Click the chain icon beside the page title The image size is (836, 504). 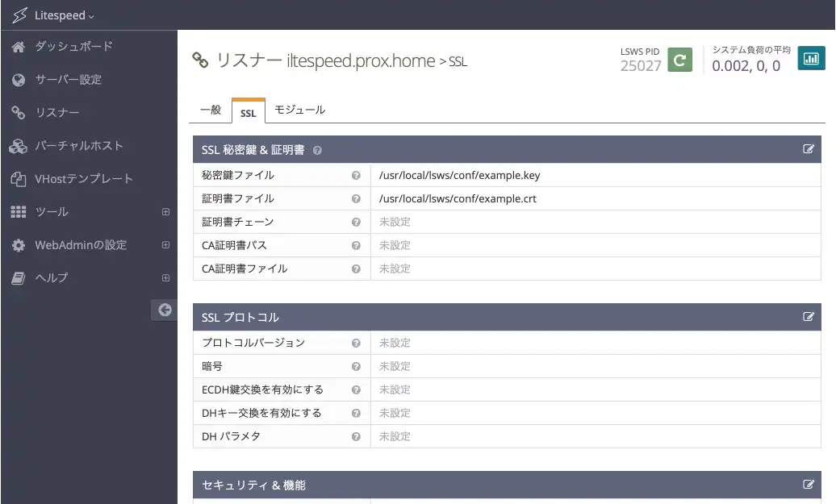(200, 60)
